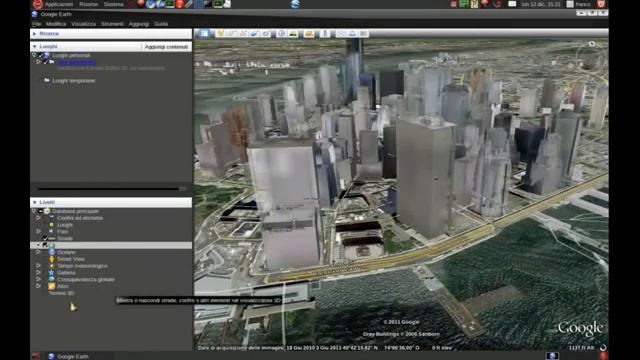Click the Luoghi temporanei folder icon
The height and width of the screenshot is (360, 640).
tap(47, 80)
